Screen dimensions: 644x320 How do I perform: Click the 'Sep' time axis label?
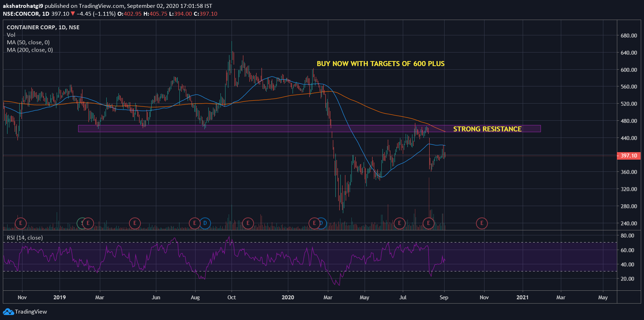(444, 297)
